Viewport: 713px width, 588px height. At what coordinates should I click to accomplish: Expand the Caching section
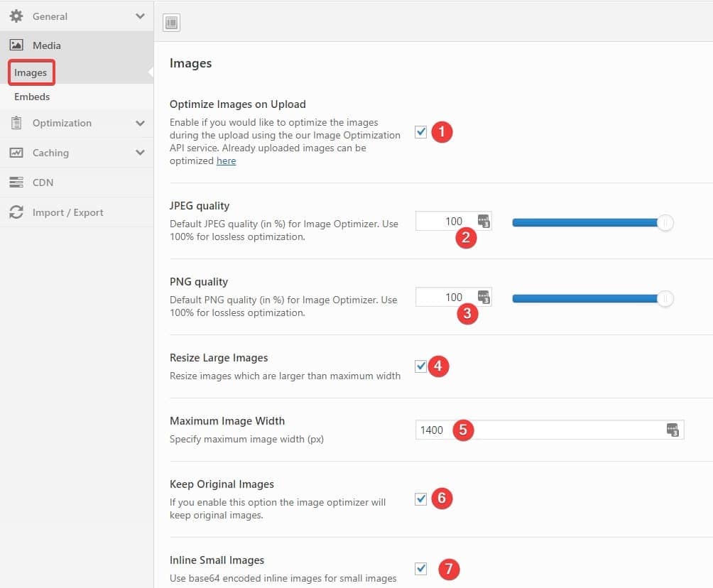click(139, 153)
